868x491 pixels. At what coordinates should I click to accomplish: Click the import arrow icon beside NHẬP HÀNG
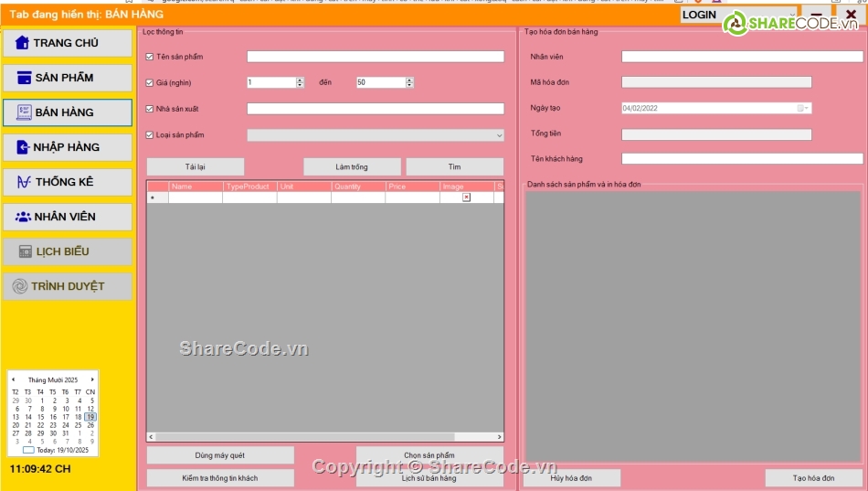tap(23, 147)
